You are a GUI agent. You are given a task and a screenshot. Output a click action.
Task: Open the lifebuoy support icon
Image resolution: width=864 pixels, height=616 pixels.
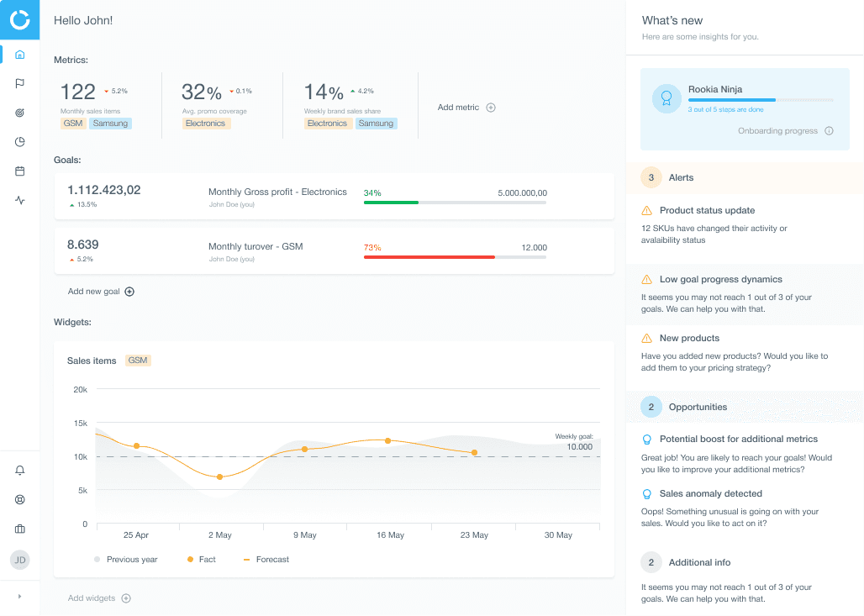click(20, 500)
